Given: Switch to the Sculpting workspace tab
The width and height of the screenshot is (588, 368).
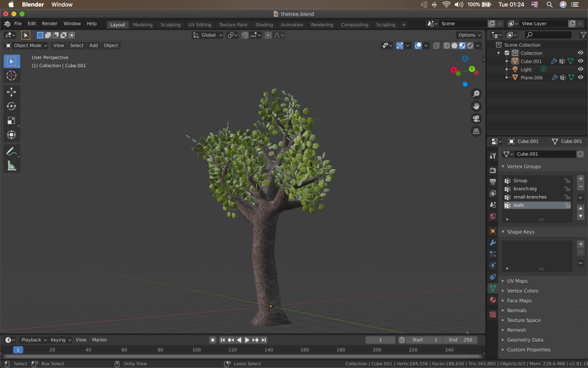Looking at the screenshot, I should [170, 25].
